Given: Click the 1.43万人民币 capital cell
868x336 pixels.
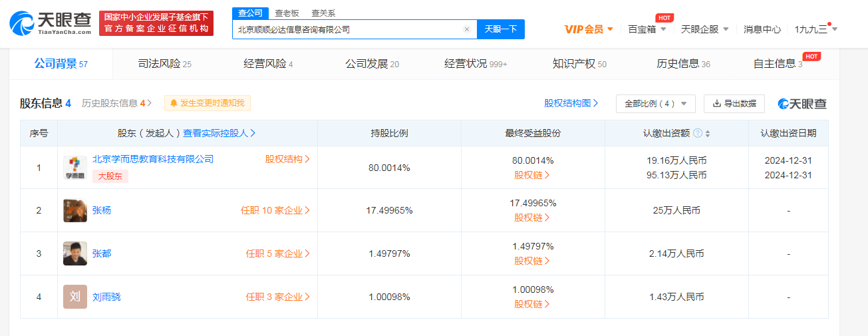Looking at the screenshot, I should point(676,297).
